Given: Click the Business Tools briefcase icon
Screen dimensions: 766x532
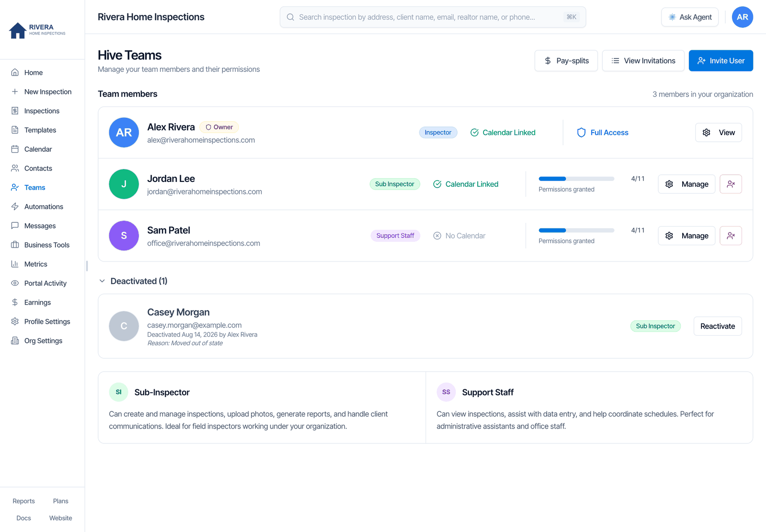Looking at the screenshot, I should pos(15,245).
